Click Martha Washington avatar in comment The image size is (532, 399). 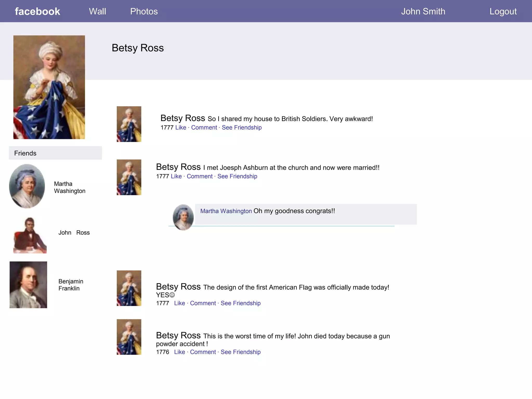coord(183,217)
